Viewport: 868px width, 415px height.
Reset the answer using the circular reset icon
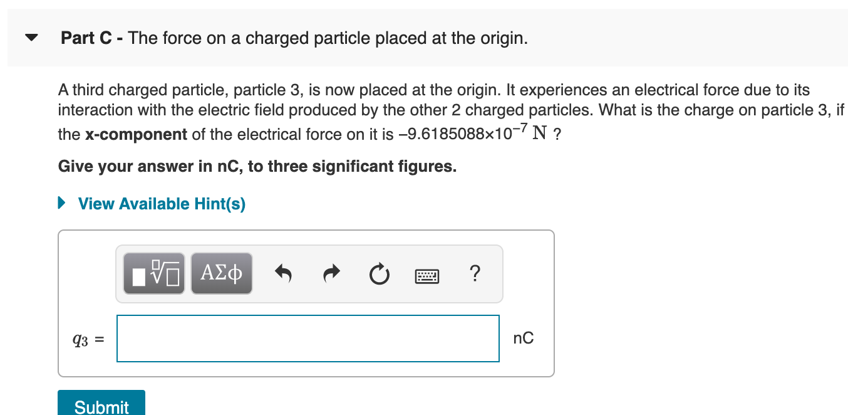tap(379, 273)
